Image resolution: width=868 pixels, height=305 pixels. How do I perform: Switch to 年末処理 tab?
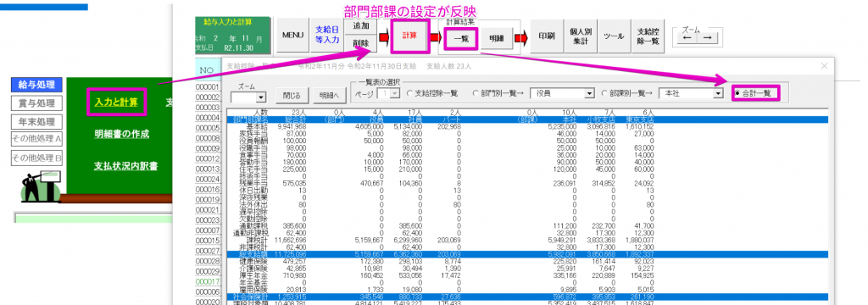(x=36, y=122)
